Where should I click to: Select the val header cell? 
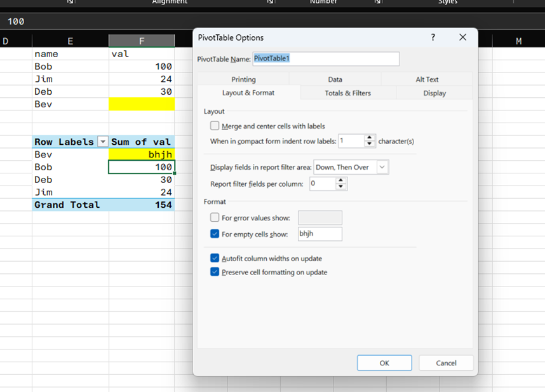pos(142,54)
